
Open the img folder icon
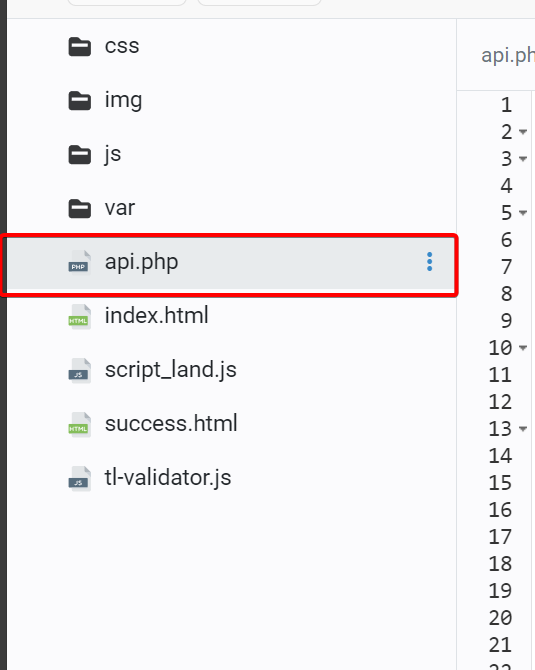click(79, 101)
